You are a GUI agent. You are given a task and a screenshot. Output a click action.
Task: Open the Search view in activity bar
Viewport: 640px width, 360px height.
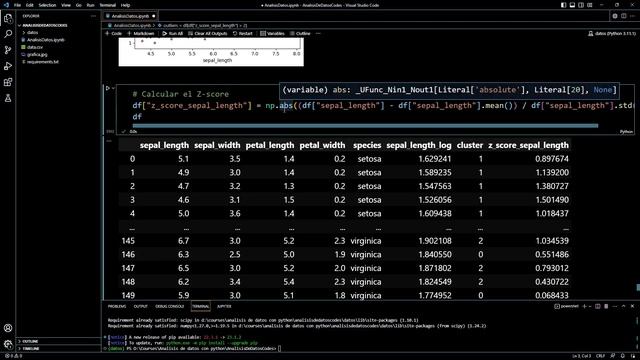click(8, 34)
